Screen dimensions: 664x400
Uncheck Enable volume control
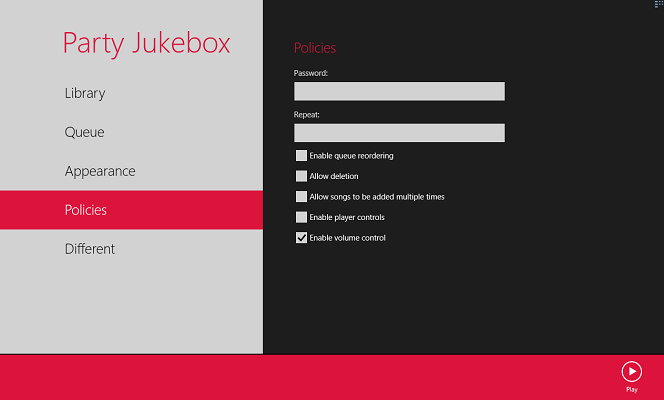(x=301, y=237)
